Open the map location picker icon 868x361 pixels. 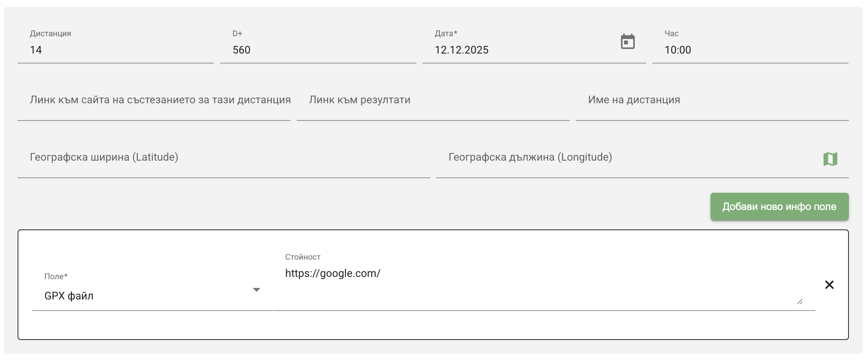[830, 159]
